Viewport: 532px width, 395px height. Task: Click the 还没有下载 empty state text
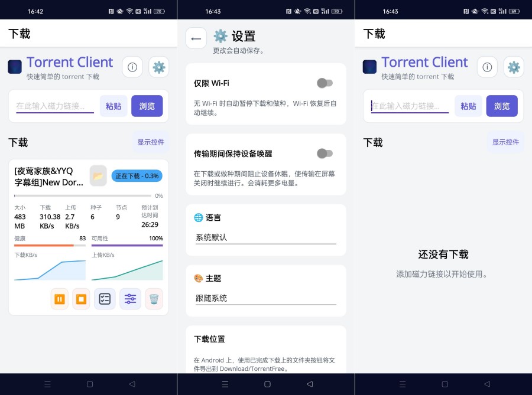(x=443, y=254)
